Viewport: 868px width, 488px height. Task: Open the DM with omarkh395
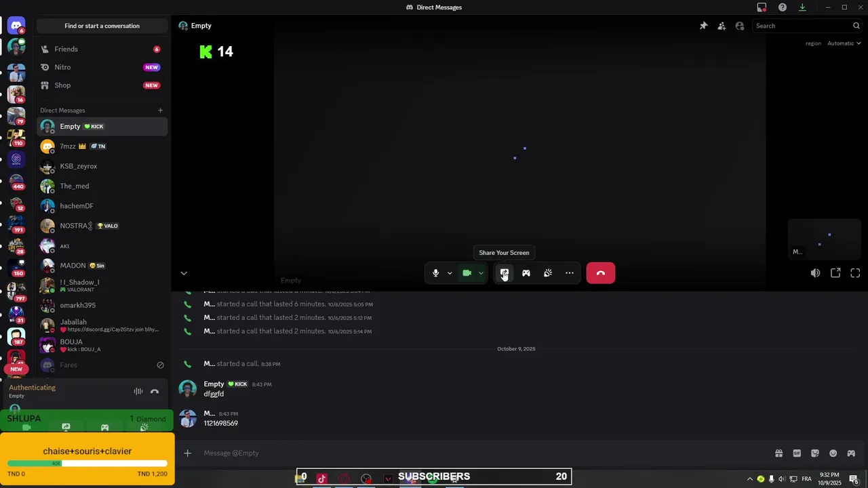tap(102, 305)
